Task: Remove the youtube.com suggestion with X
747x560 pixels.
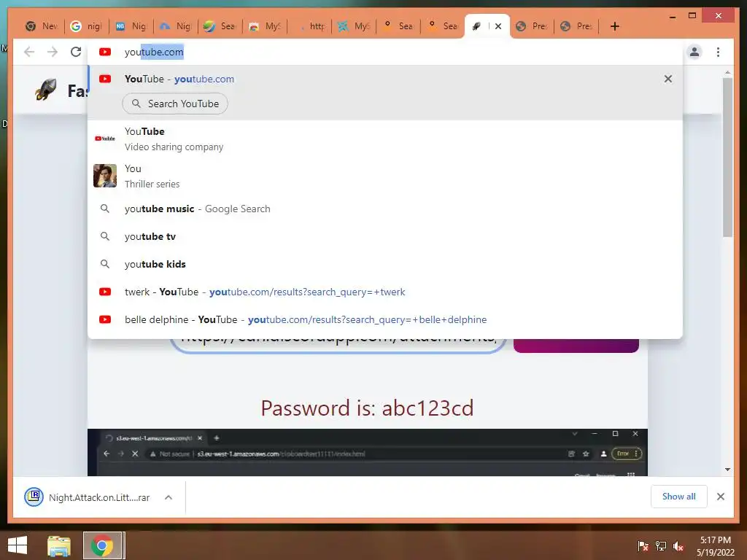Action: coord(668,79)
